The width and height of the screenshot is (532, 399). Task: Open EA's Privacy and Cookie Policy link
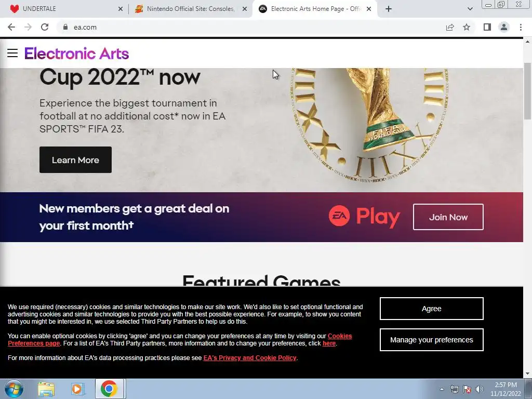pyautogui.click(x=250, y=358)
